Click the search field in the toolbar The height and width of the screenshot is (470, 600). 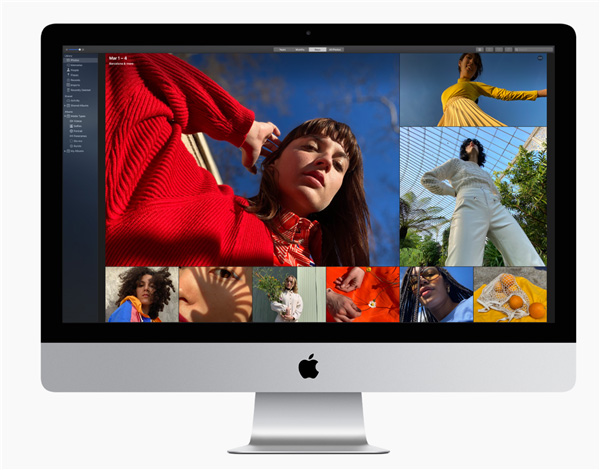[x=530, y=48]
